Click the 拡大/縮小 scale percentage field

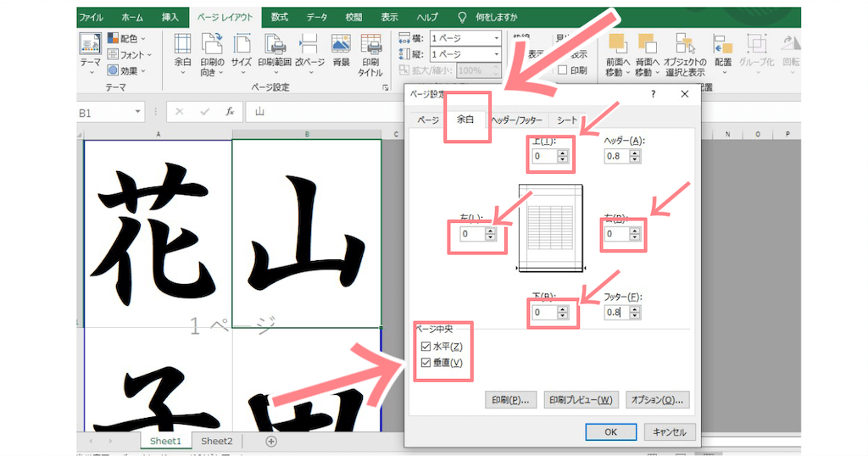(x=479, y=70)
